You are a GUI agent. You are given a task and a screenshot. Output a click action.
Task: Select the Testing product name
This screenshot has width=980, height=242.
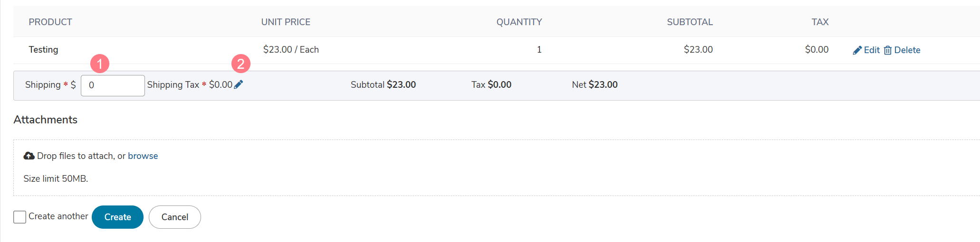(43, 49)
